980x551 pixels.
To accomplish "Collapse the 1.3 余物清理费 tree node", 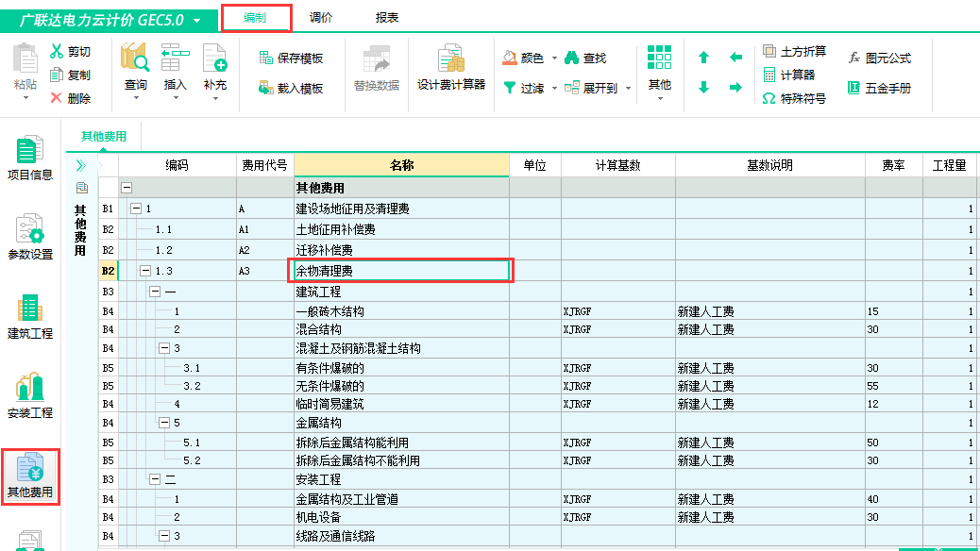I will [145, 272].
